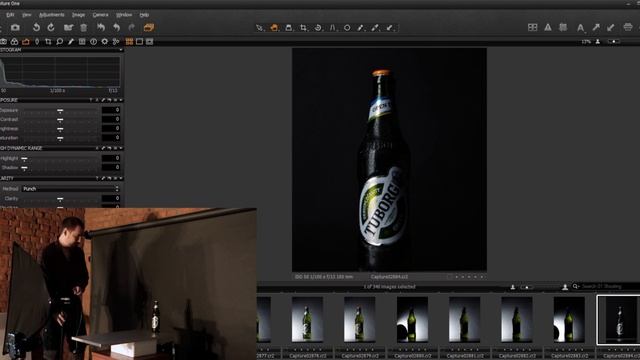
Task: Select the Rotate/Straighten cursor tool
Action: 318,28
